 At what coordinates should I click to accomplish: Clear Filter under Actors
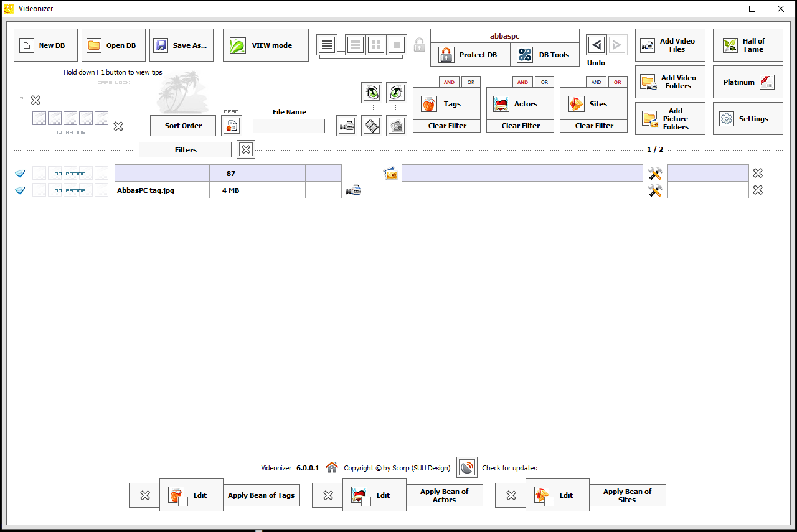pyautogui.click(x=521, y=126)
